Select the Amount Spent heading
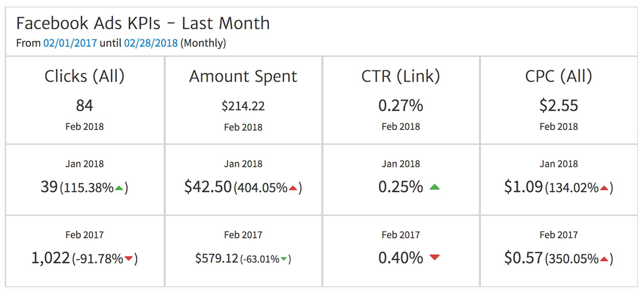The width and height of the screenshot is (644, 291). (243, 76)
